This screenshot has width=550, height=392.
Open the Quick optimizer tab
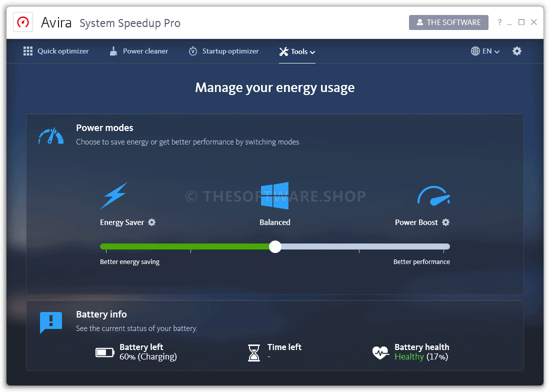(x=56, y=51)
